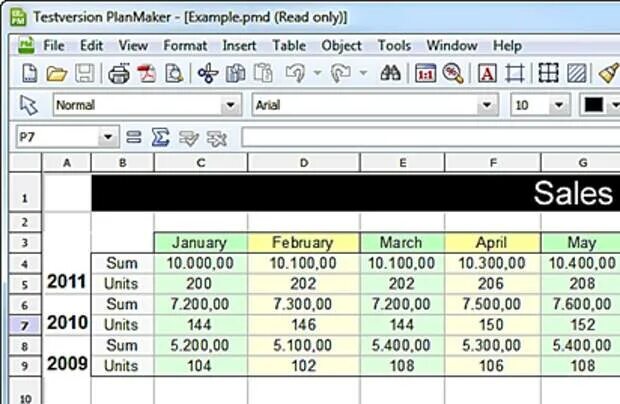Open a file with the folder icon
This screenshot has width=620, height=404.
(x=57, y=74)
